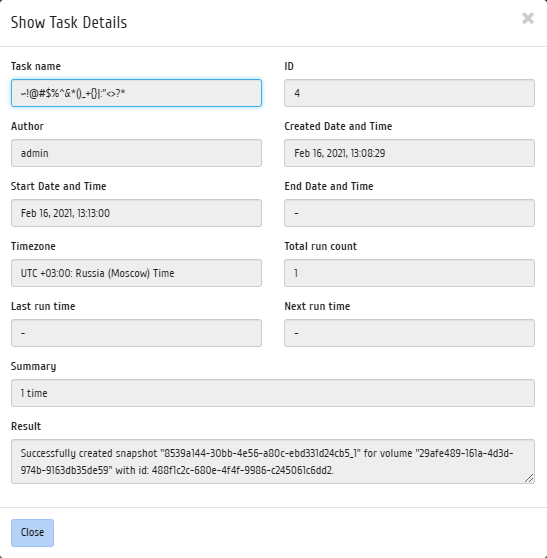Click the Created Date and Time field

pos(409,153)
